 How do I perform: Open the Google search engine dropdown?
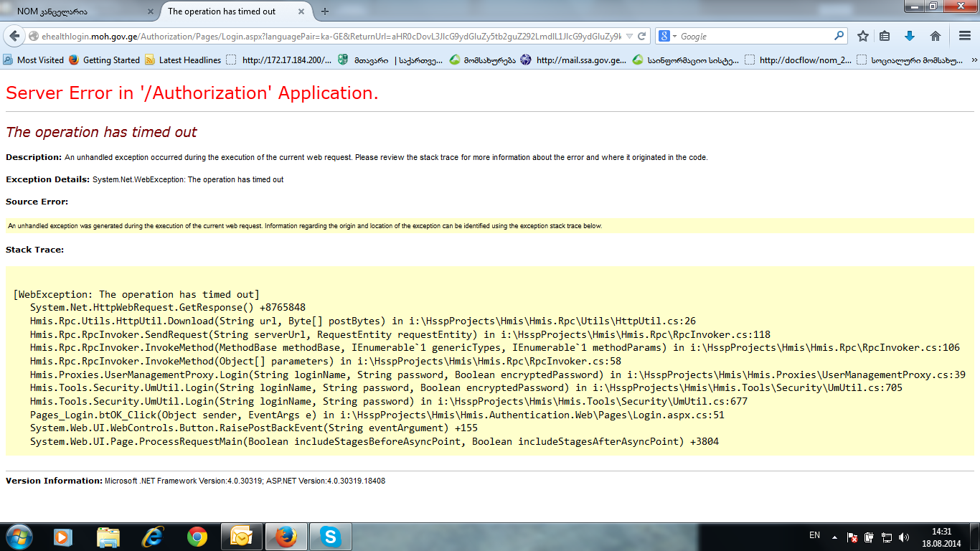(x=666, y=36)
